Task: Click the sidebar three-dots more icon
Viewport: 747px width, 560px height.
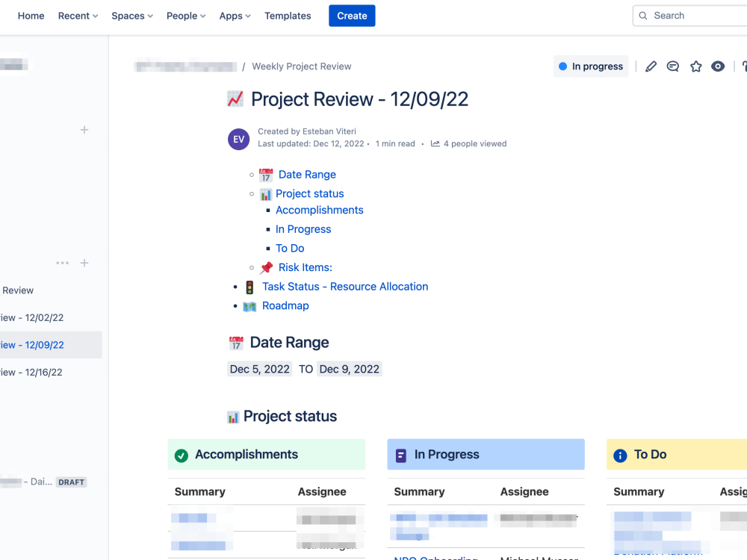Action: coord(63,263)
